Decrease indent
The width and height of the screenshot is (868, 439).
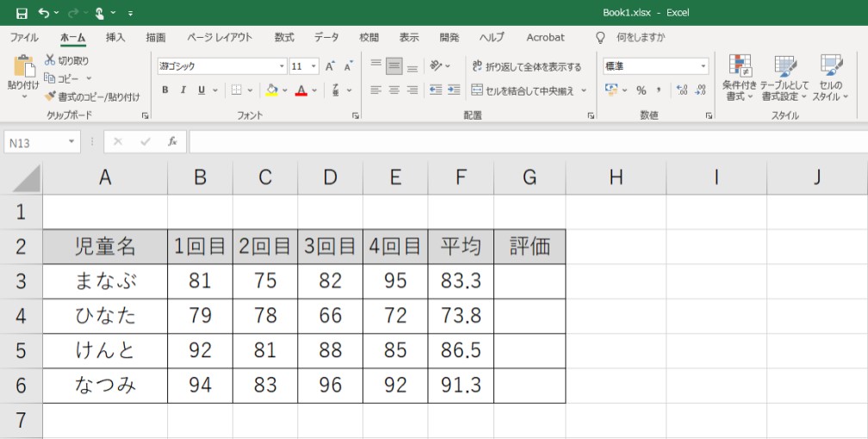(x=436, y=90)
